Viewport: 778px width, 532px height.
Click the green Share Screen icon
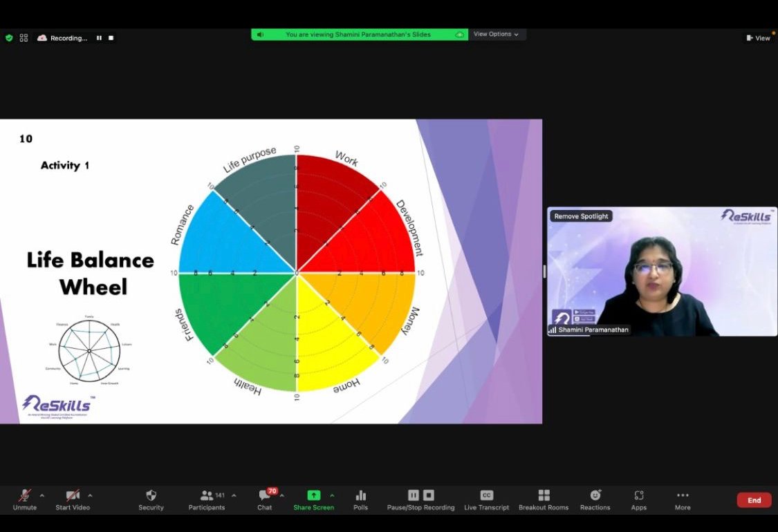[313, 495]
